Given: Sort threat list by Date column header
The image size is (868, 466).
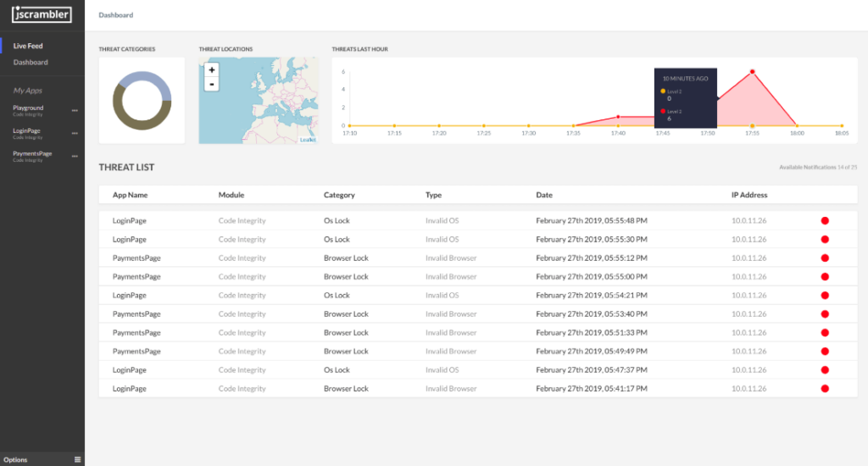Looking at the screenshot, I should 544,195.
